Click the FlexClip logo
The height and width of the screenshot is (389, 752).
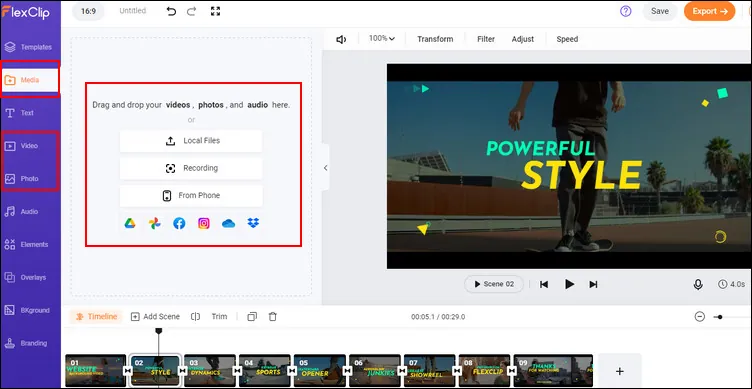25,12
